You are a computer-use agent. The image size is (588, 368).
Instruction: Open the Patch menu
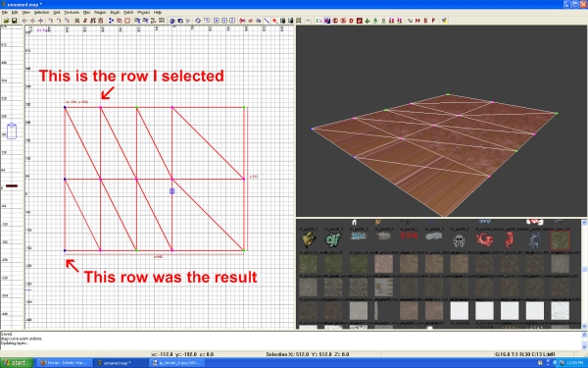[x=128, y=13]
